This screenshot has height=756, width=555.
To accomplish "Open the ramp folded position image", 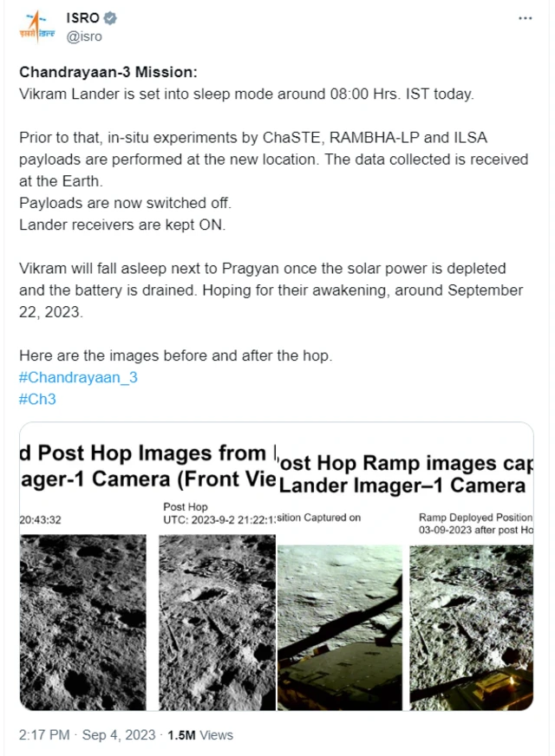I will pyautogui.click(x=339, y=628).
